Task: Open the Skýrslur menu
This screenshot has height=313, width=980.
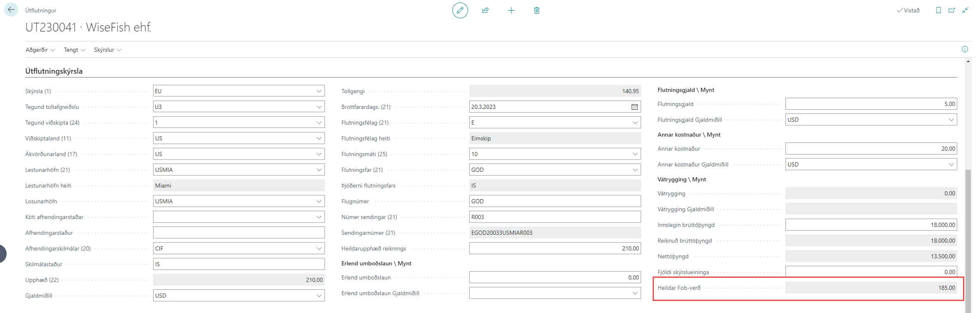Action: 108,50
